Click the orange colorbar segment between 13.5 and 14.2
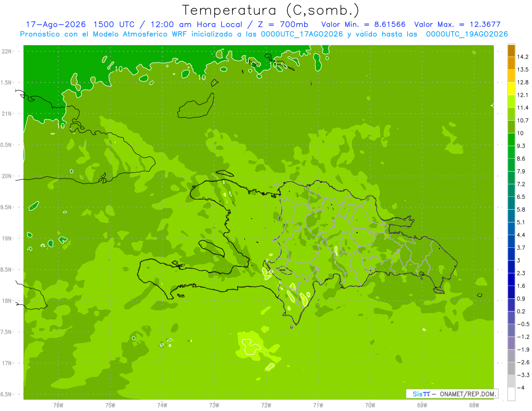532x411 pixels. pyautogui.click(x=511, y=63)
